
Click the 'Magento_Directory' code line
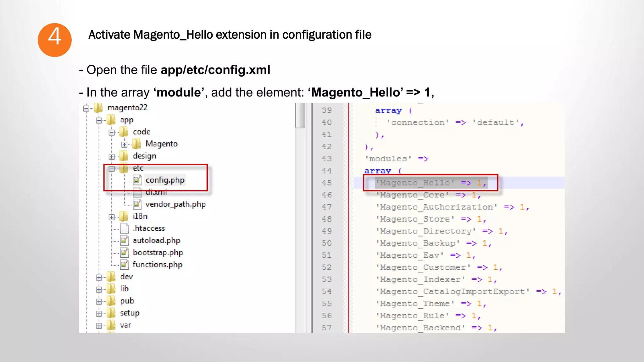point(442,231)
